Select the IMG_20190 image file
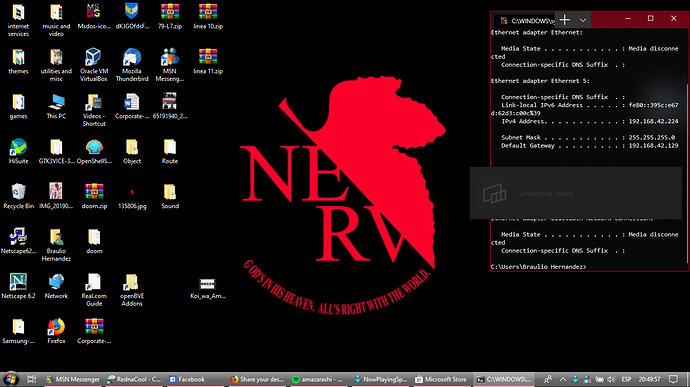Image resolution: width=690 pixels, height=387 pixels. click(x=56, y=196)
